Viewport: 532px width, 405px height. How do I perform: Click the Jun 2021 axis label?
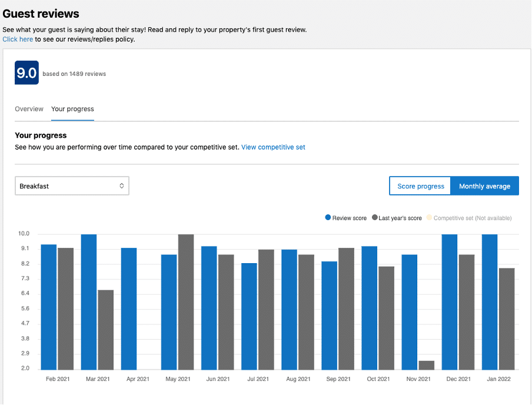coord(218,379)
